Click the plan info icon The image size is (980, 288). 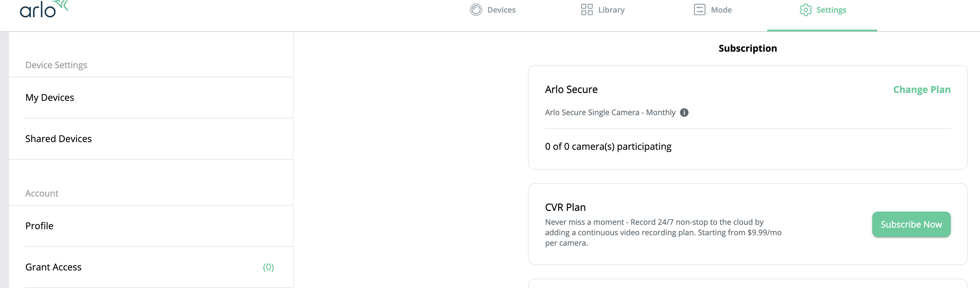pos(684,113)
